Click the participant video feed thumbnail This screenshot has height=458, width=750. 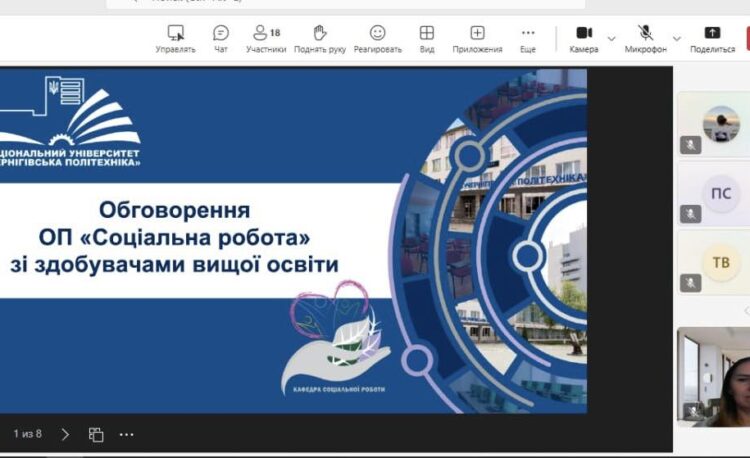(x=714, y=377)
